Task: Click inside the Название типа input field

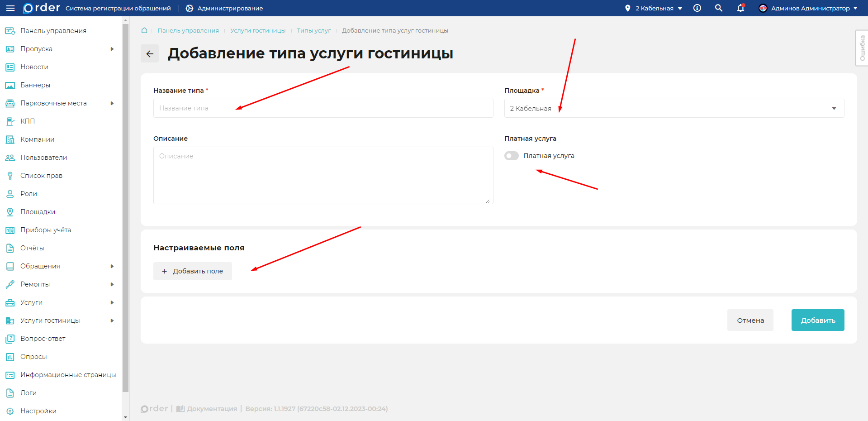Action: tap(323, 108)
